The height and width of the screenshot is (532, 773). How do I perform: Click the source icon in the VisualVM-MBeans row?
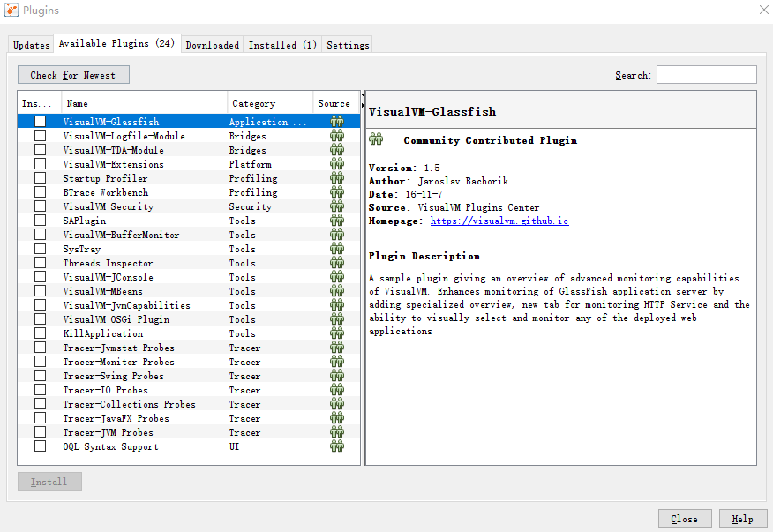click(337, 291)
